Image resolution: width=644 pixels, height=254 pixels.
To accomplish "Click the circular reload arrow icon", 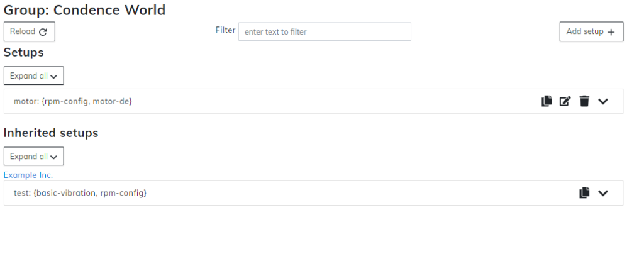I will pyautogui.click(x=43, y=32).
